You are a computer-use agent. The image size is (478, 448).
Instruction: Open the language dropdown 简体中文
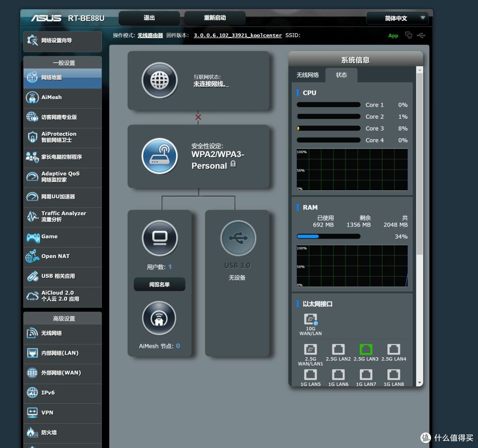coord(397,18)
